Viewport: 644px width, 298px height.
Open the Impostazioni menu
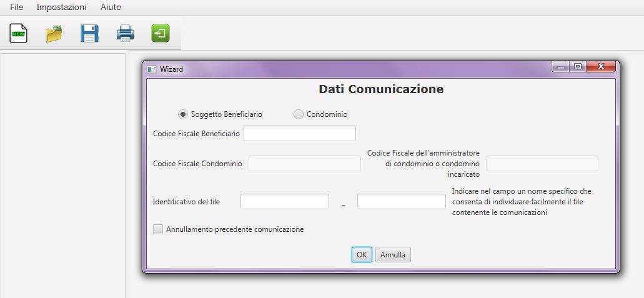pos(62,7)
